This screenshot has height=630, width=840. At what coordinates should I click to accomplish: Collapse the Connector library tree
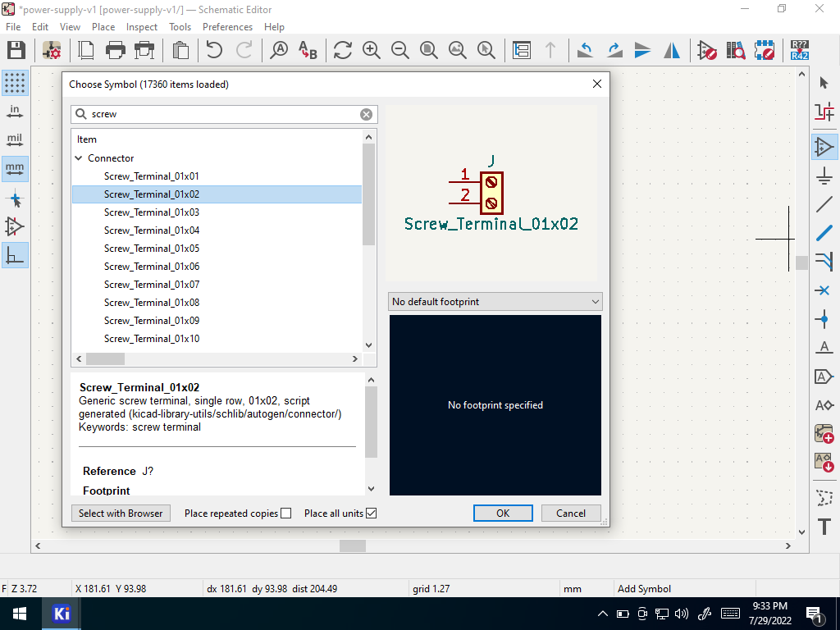(79, 158)
